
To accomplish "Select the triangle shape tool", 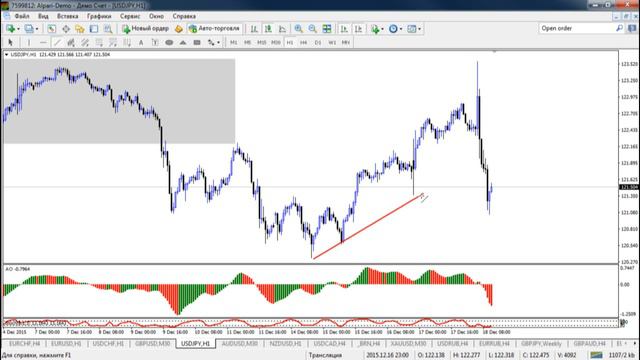I will point(183,42).
